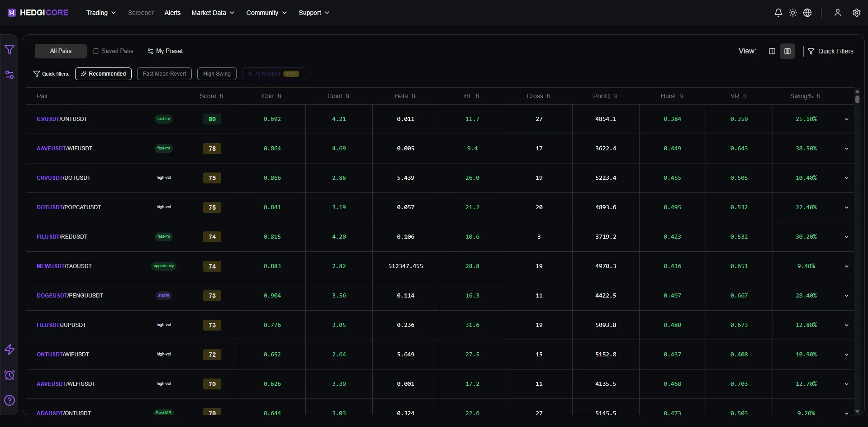Viewport: 868px width, 427px height.
Task: Open the Support dropdown menu
Action: 314,13
